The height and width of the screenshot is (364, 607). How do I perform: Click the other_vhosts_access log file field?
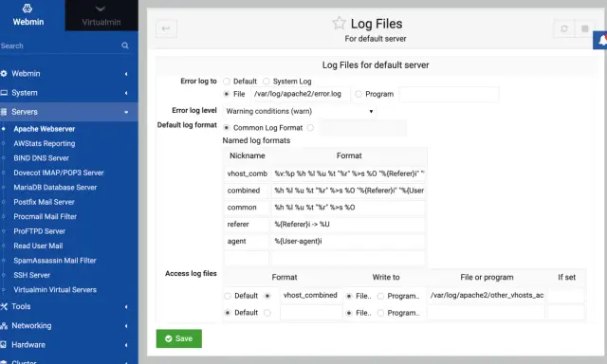click(487, 296)
